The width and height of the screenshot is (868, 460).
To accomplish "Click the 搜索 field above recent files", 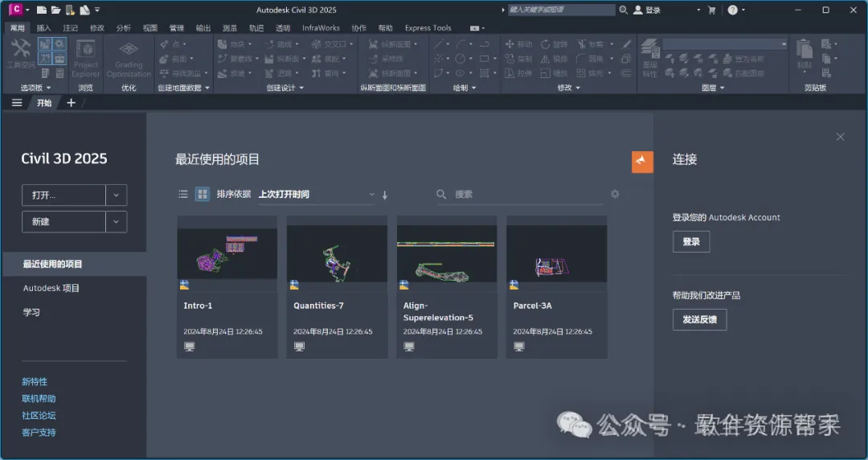I will pos(519,194).
